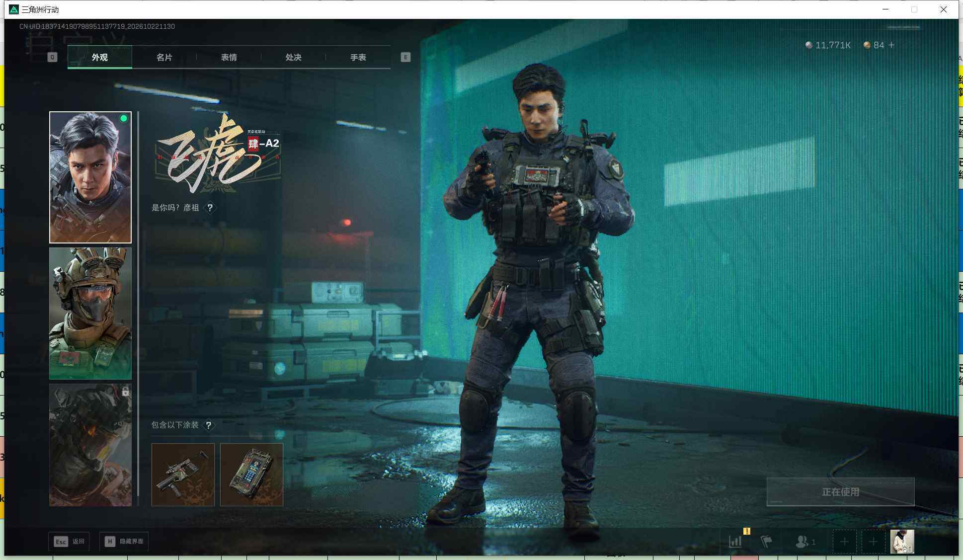Click the 11,771K currency balance
The image size is (963, 560).
click(828, 45)
